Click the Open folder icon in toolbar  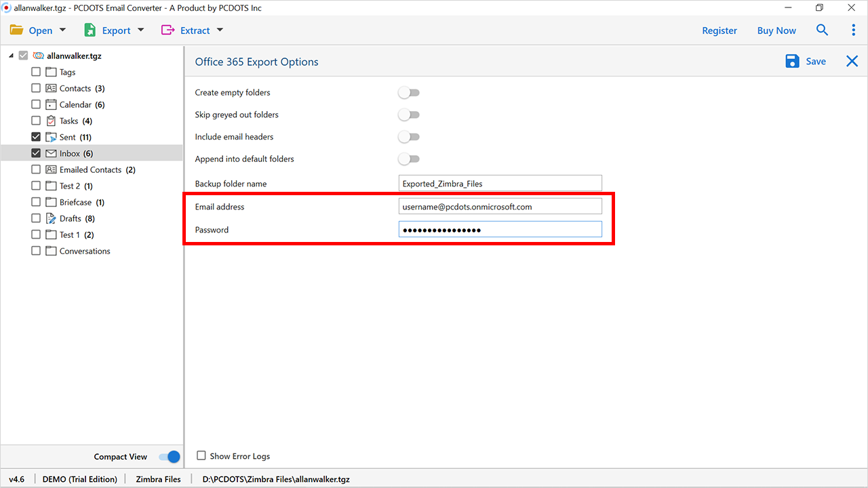tap(16, 30)
